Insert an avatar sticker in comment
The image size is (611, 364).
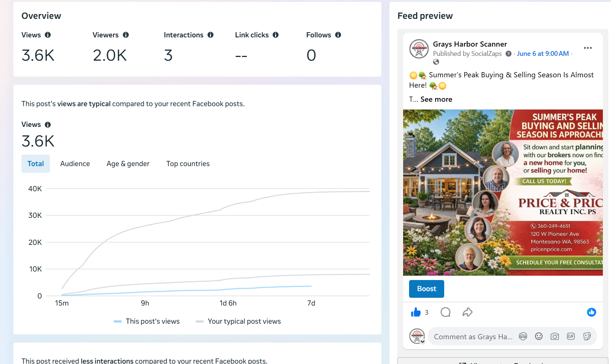pos(523,336)
